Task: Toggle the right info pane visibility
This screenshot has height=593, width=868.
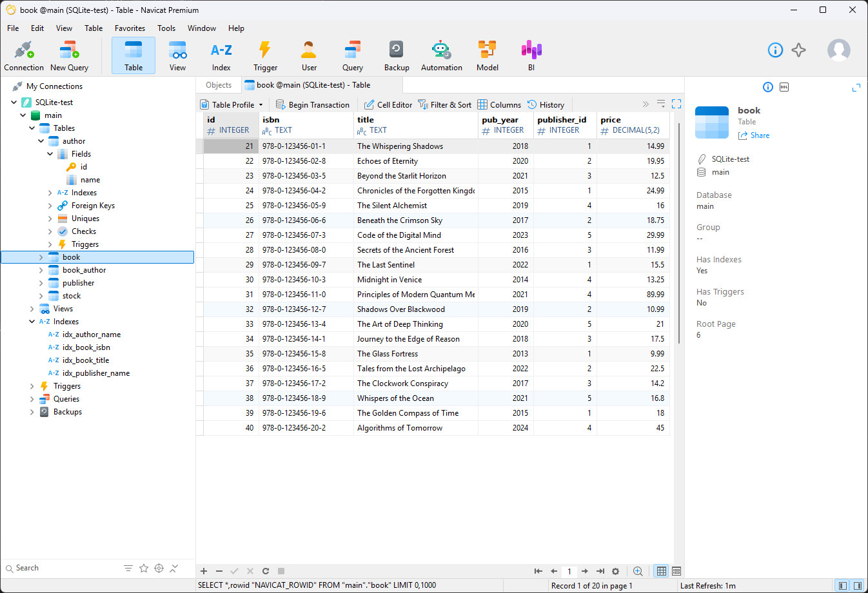Action: click(858, 586)
